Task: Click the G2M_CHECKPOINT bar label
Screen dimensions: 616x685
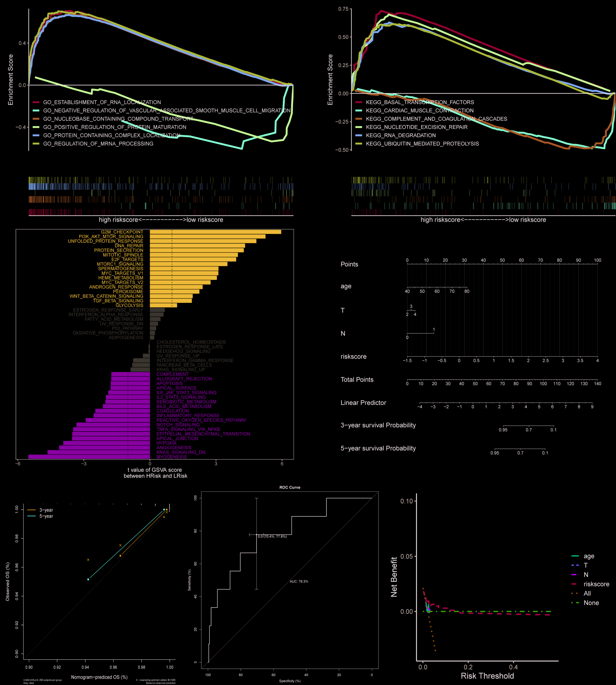Action: (x=122, y=232)
